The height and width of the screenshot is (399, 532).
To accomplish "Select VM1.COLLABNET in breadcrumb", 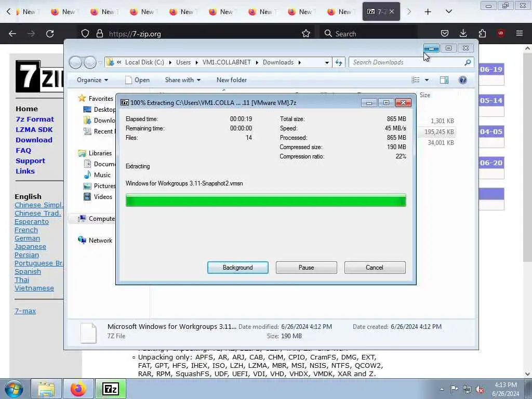I will 227,62.
